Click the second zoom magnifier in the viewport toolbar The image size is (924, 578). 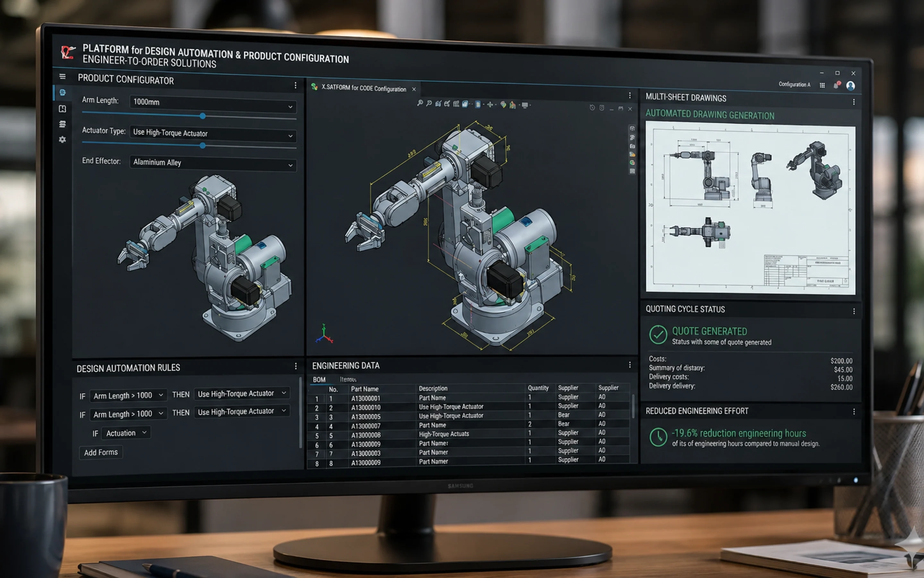pos(429,103)
